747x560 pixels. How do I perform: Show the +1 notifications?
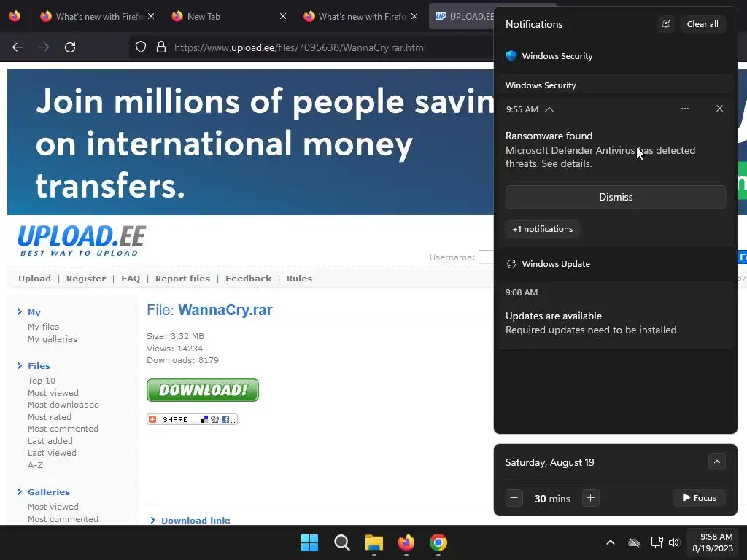(542, 229)
